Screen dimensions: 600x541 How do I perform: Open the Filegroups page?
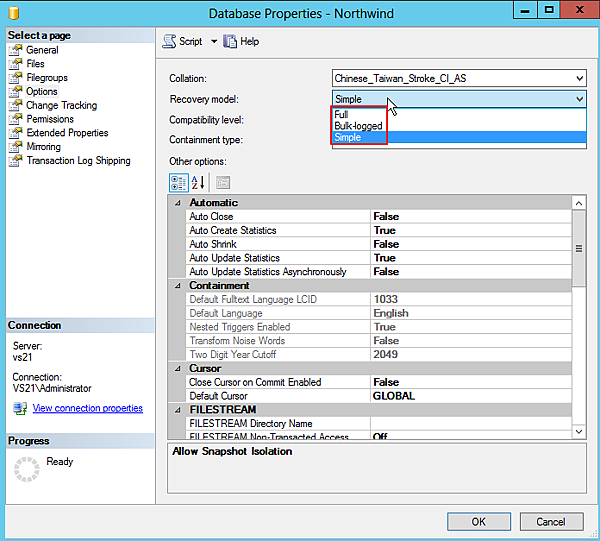47,78
